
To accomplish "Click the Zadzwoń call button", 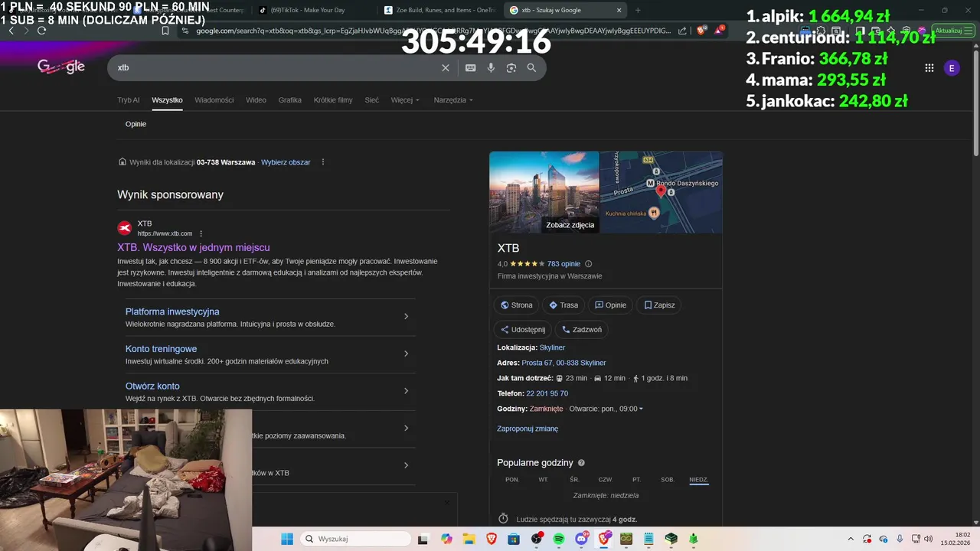I will [581, 330].
